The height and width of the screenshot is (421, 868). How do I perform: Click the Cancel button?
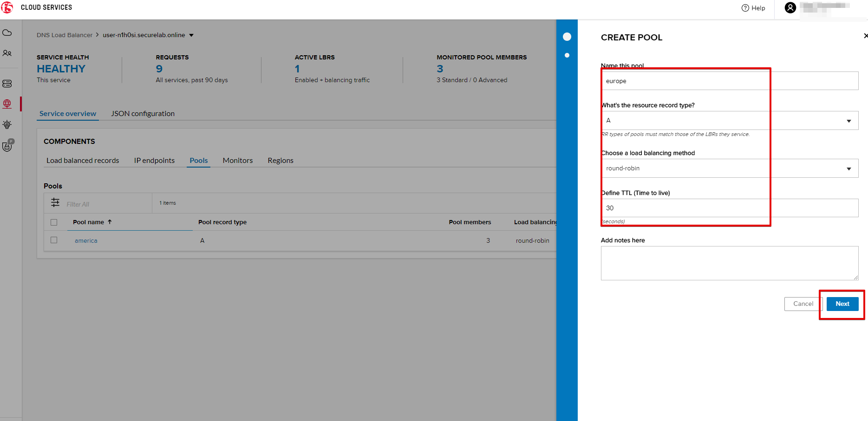[803, 304]
